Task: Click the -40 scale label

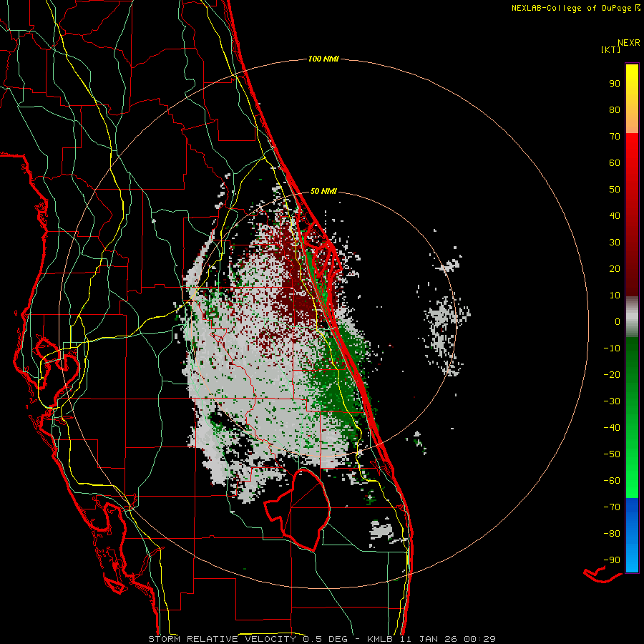Action: coord(612,428)
